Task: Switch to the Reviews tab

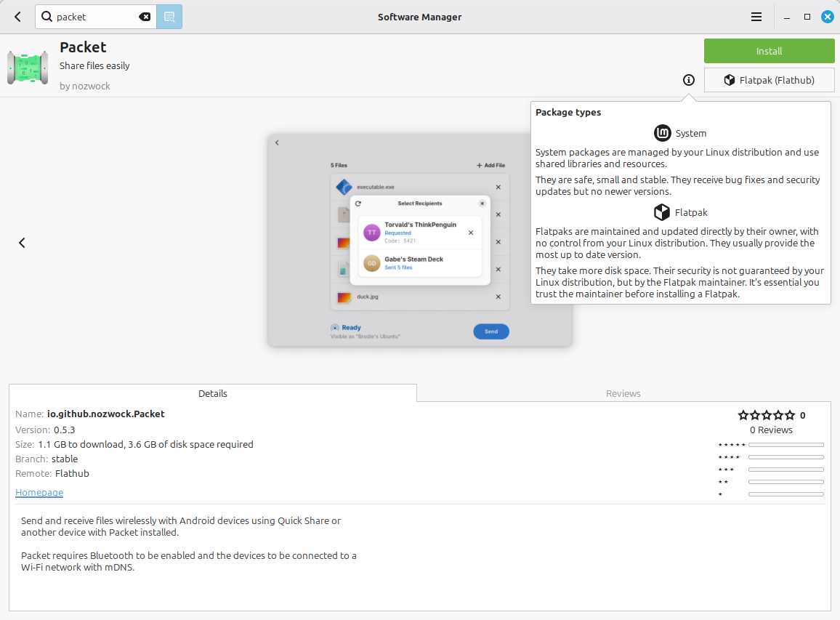Action: click(623, 393)
